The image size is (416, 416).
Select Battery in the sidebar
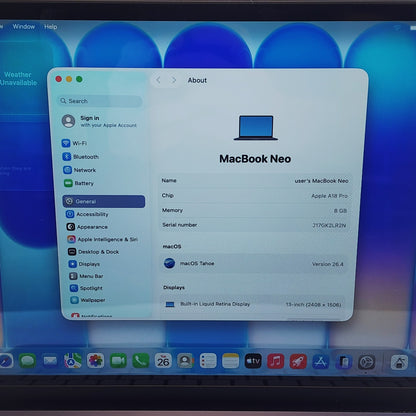[79, 183]
